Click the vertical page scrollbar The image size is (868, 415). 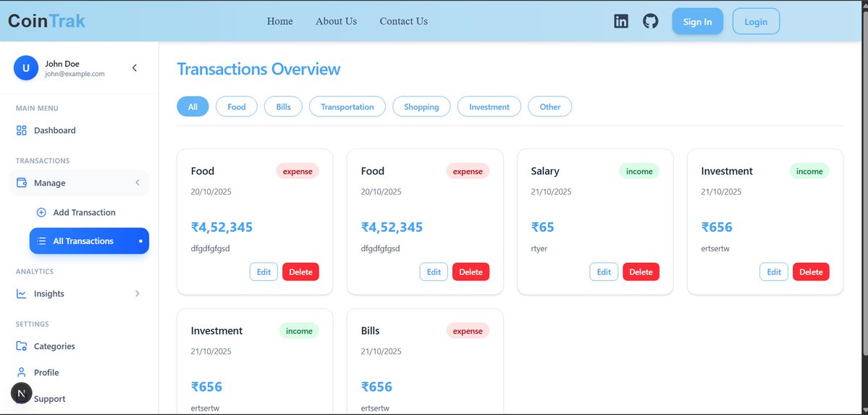pyautogui.click(x=864, y=183)
